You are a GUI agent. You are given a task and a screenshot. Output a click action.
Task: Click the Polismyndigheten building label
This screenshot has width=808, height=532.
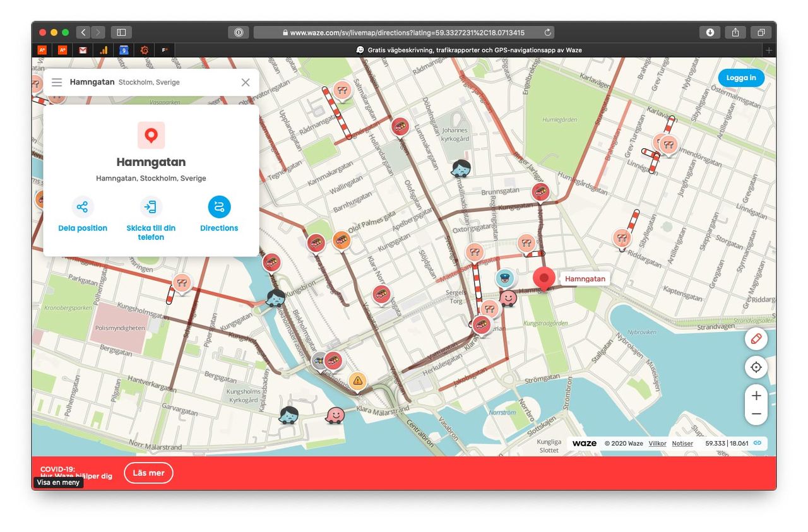120,328
